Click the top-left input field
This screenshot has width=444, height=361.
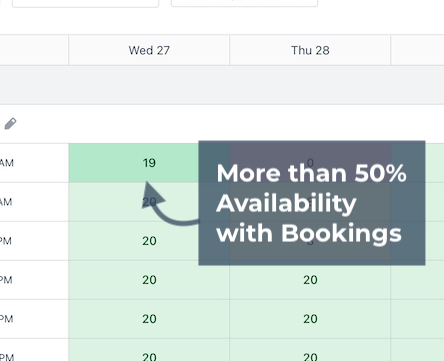pos(85,3)
